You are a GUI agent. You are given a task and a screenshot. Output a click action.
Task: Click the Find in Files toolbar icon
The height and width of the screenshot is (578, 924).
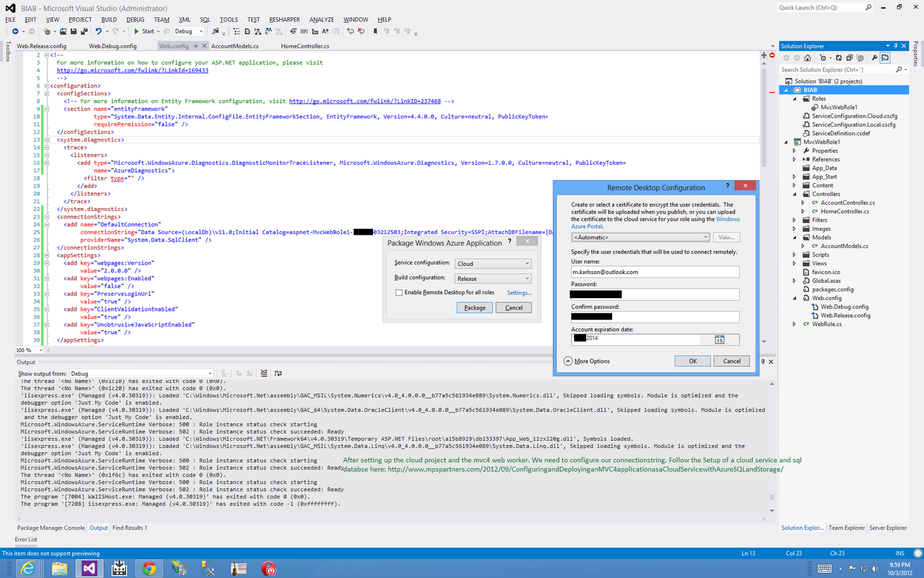point(215,31)
